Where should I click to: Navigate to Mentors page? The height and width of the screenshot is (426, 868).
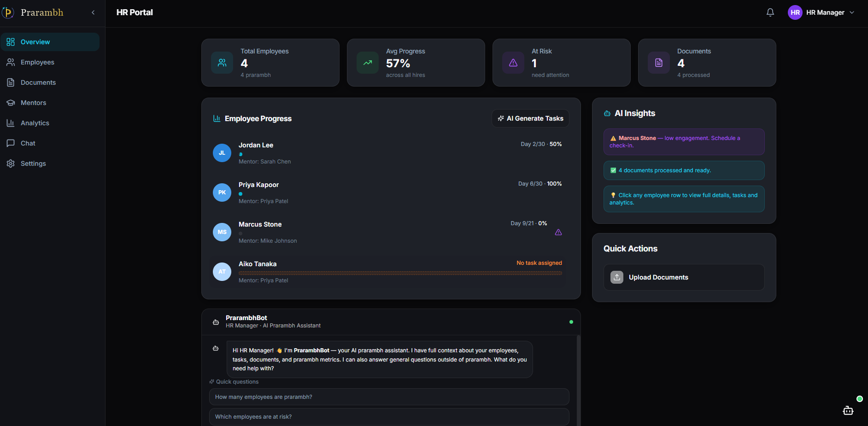coord(50,103)
